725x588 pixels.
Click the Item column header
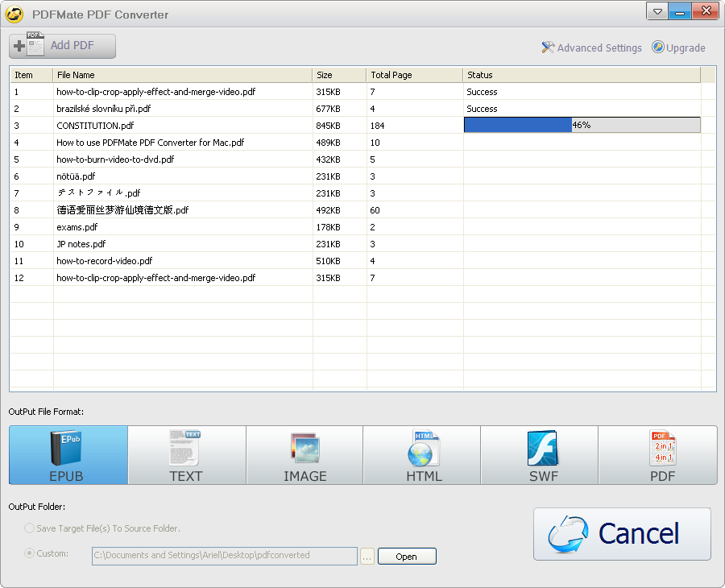coord(31,75)
